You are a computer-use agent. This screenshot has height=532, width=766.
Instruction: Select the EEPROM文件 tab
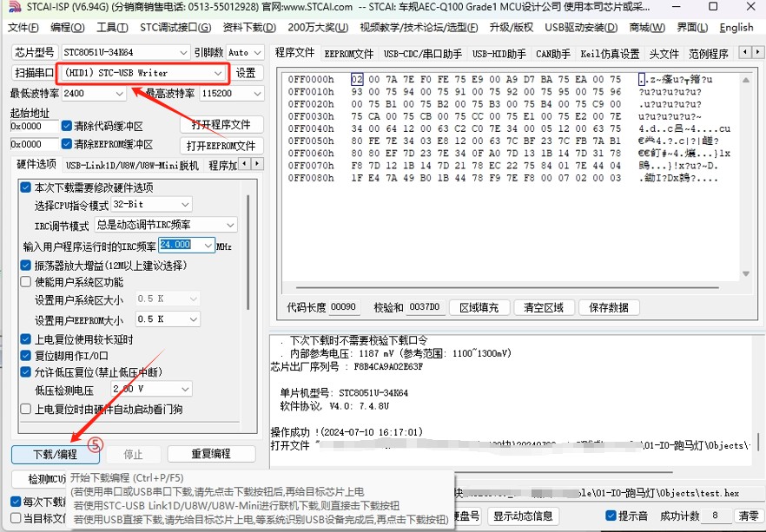[x=349, y=54]
